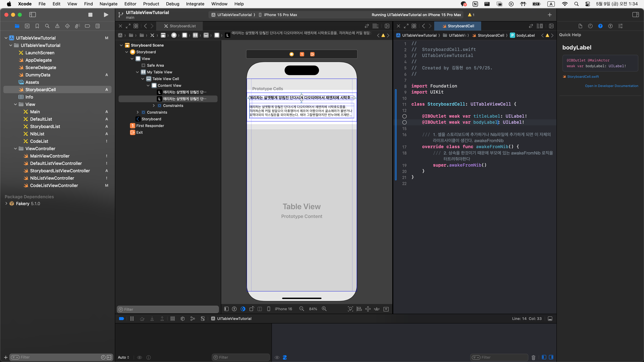Open the Bookmark navigator icon
The width and height of the screenshot is (644, 362).
pos(37,26)
